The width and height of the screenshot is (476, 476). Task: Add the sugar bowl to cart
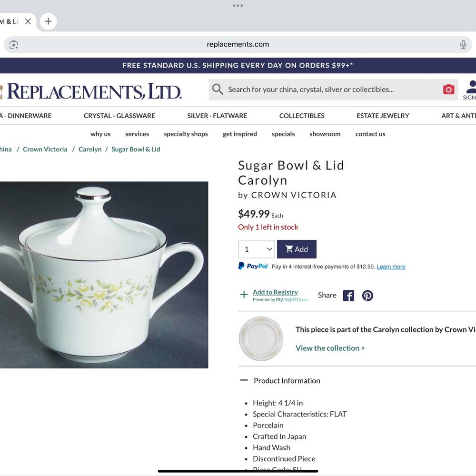[x=297, y=249]
